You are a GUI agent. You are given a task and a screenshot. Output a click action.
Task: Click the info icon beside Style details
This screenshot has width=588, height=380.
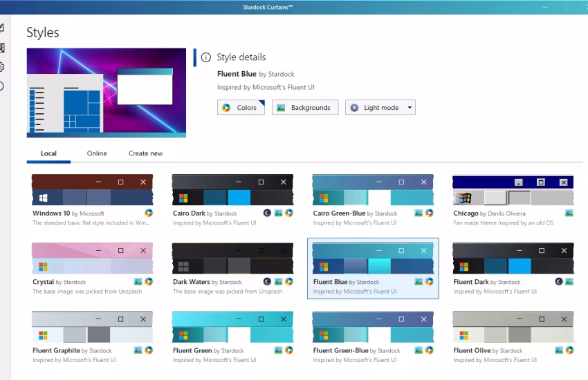[206, 57]
